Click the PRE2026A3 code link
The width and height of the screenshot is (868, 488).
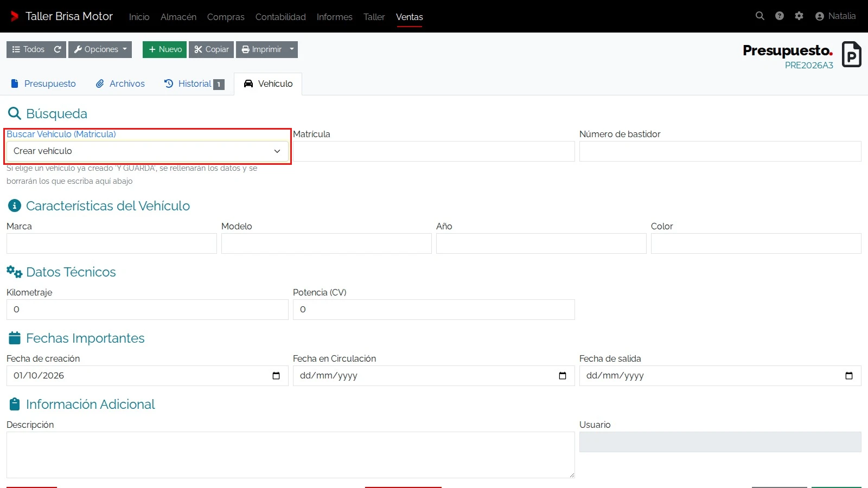(809, 65)
